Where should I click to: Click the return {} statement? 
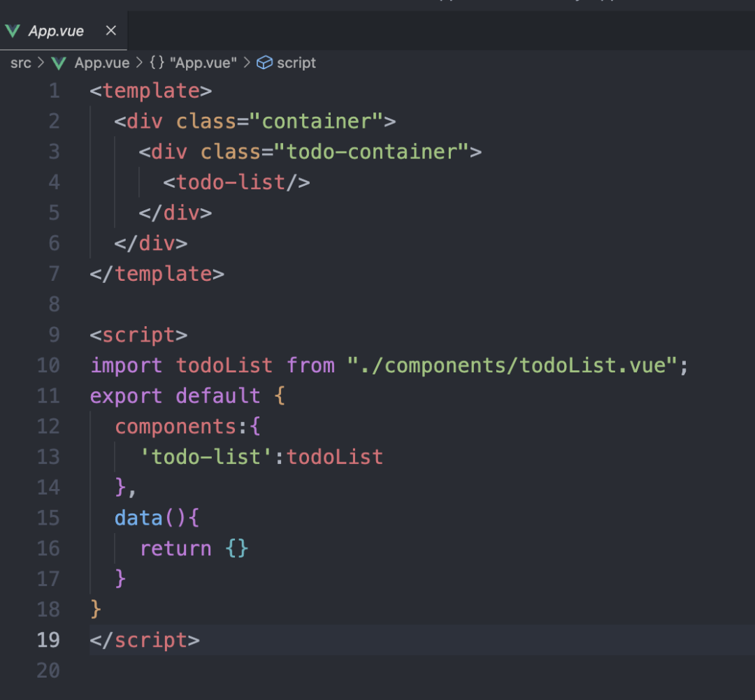tap(194, 548)
